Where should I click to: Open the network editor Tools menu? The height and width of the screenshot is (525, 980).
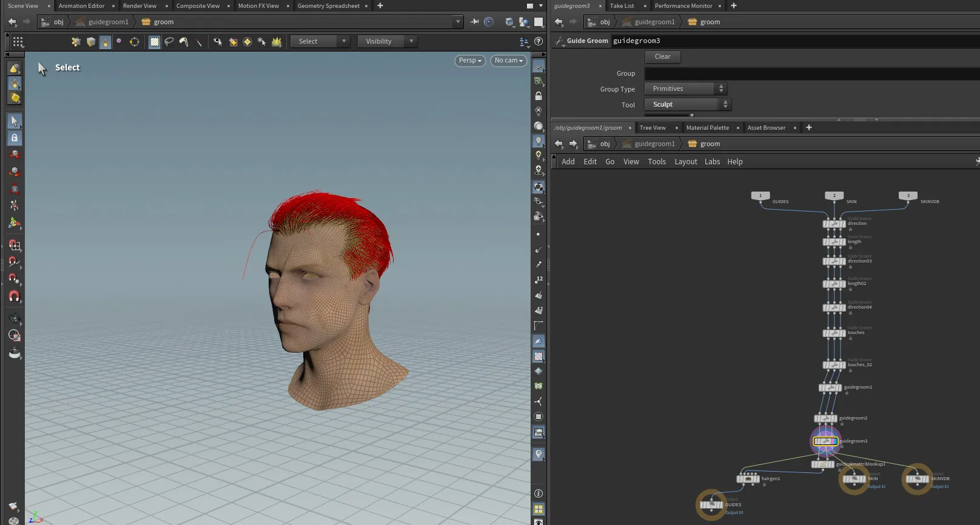(657, 162)
